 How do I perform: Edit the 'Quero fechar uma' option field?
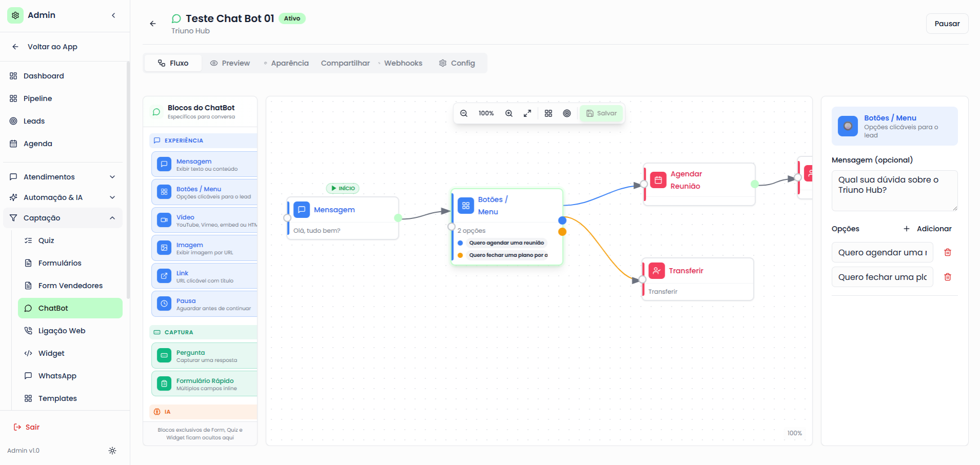click(882, 277)
